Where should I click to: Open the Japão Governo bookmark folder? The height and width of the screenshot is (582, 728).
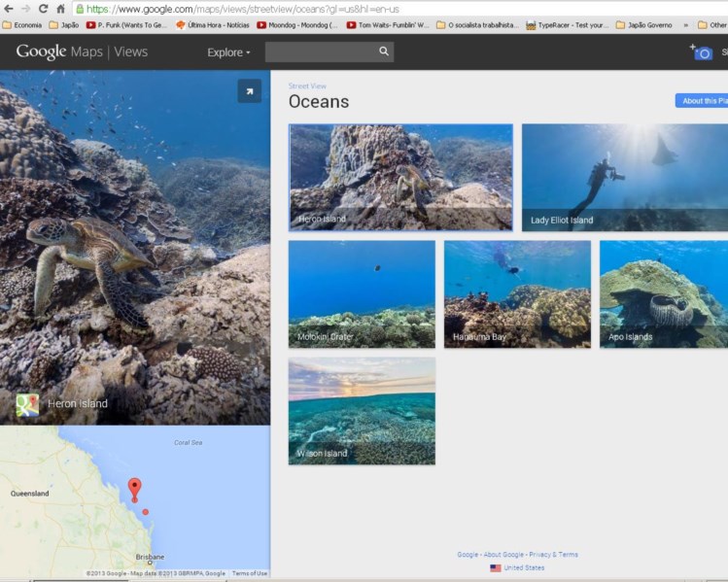pos(644,25)
